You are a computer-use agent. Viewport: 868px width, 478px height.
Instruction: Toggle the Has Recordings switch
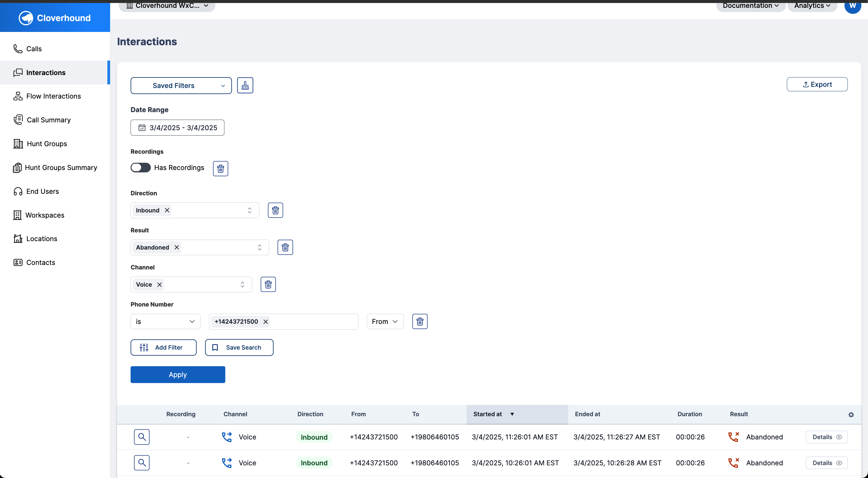pyautogui.click(x=141, y=168)
